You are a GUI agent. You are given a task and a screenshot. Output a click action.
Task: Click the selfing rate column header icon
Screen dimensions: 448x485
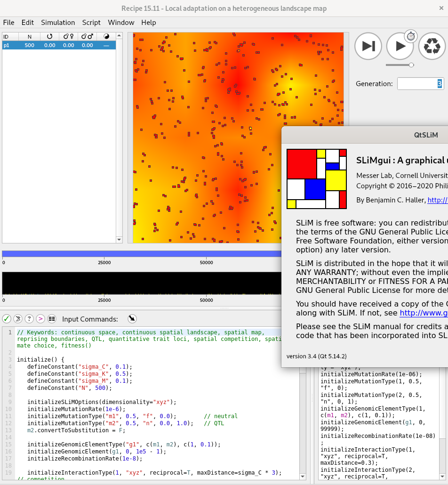pyautogui.click(x=49, y=36)
